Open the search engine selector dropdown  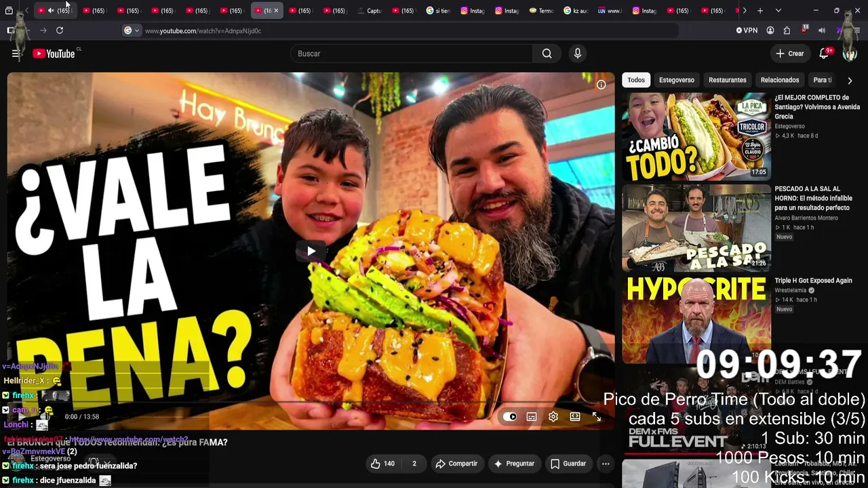[132, 30]
